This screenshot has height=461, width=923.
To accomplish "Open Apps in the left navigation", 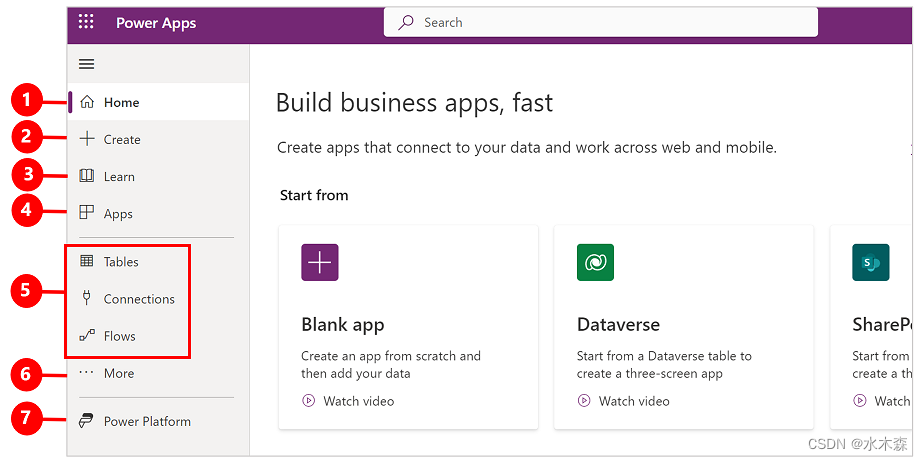I will [158, 214].
